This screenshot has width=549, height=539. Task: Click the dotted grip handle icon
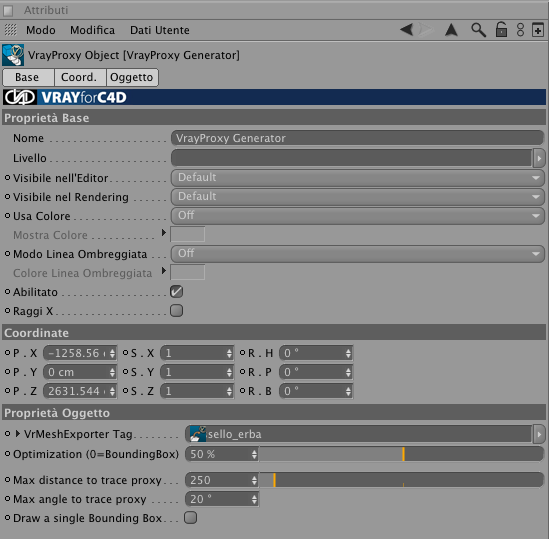point(11,30)
